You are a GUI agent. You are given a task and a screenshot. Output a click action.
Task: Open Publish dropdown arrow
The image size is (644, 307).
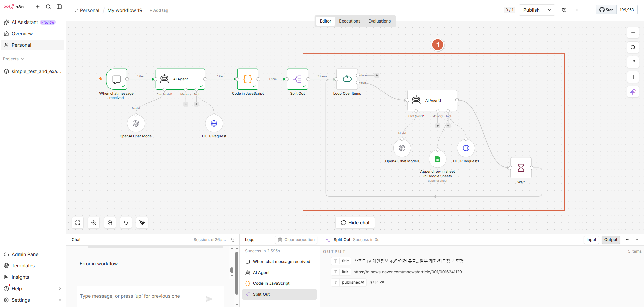(x=550, y=10)
